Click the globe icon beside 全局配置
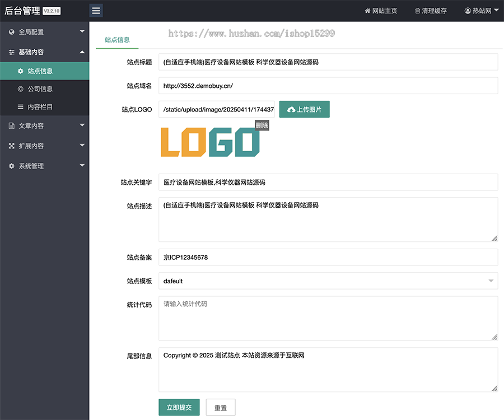This screenshot has height=420, width=504. click(12, 32)
